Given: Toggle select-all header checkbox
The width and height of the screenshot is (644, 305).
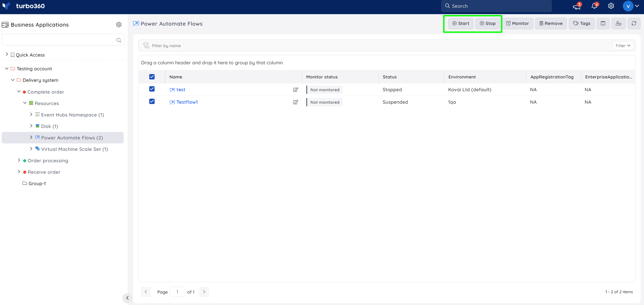Looking at the screenshot, I should [152, 77].
